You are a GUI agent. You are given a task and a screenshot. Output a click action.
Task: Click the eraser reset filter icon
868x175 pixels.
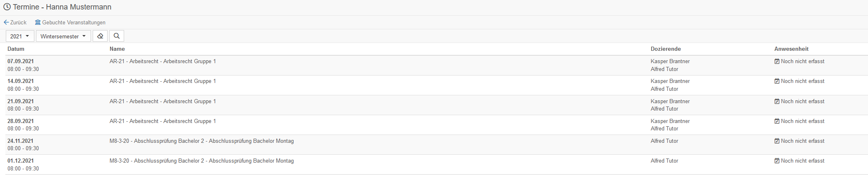pyautogui.click(x=100, y=36)
